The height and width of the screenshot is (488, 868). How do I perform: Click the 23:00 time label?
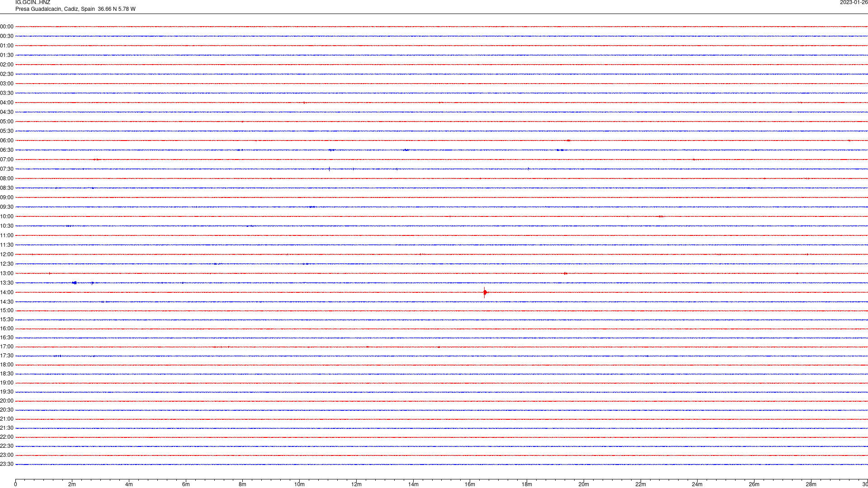(x=7, y=455)
